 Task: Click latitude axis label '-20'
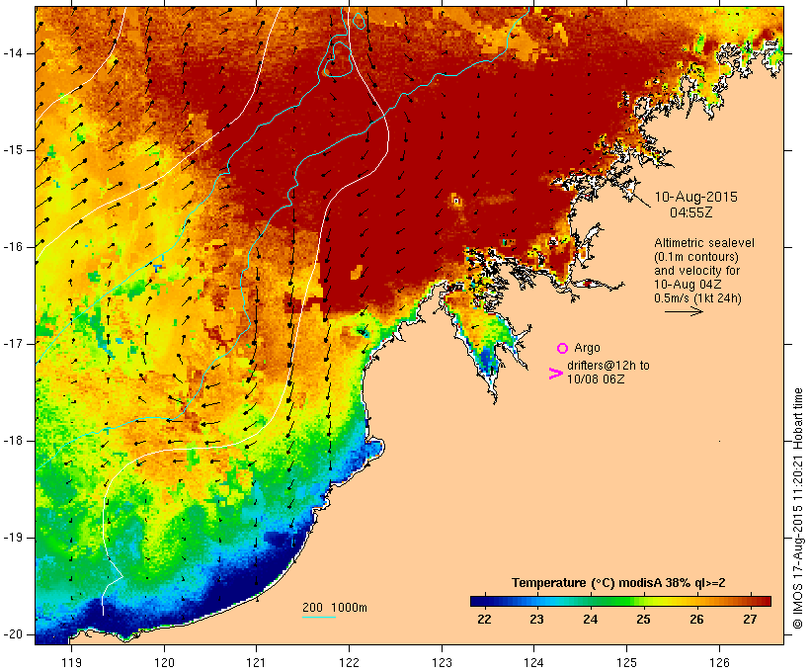12,634
